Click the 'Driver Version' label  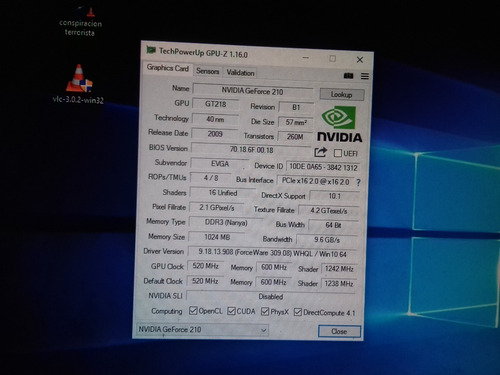163,251
